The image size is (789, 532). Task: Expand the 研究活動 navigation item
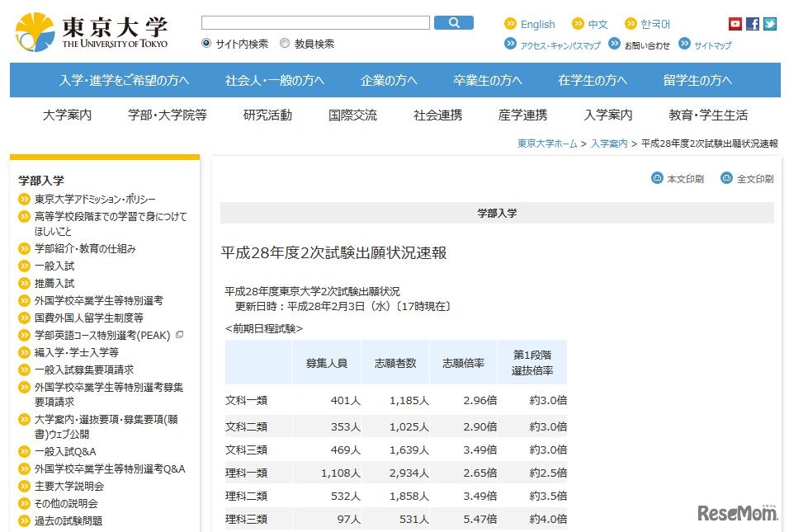267,115
